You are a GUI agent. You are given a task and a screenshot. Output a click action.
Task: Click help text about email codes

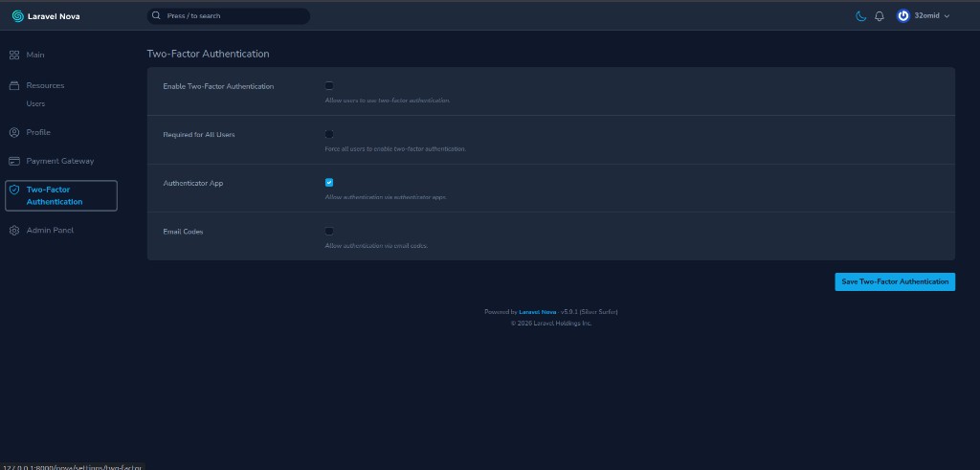tap(376, 246)
